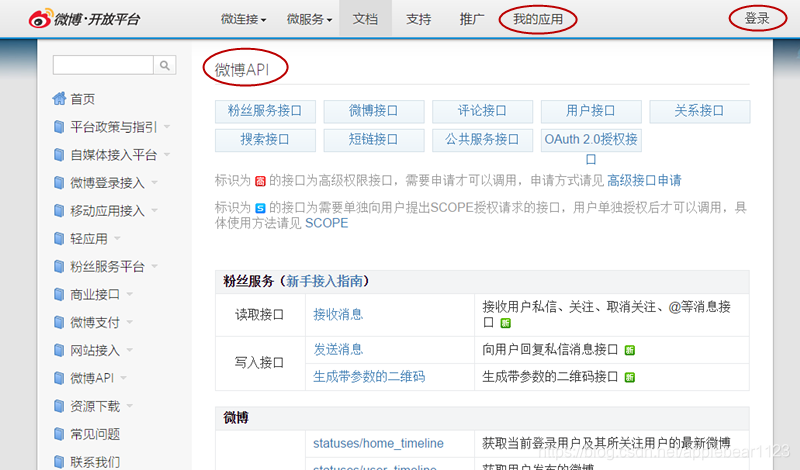Viewport: 800px width, 470px height.
Task: Click the book icon beside 自媒体接入平台
Action: pos(59,155)
